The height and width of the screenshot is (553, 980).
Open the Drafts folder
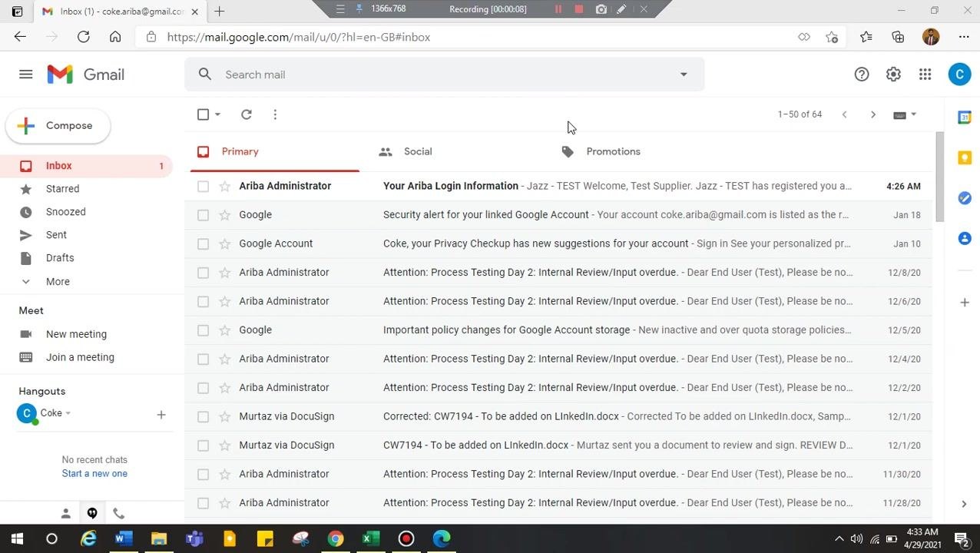point(60,258)
